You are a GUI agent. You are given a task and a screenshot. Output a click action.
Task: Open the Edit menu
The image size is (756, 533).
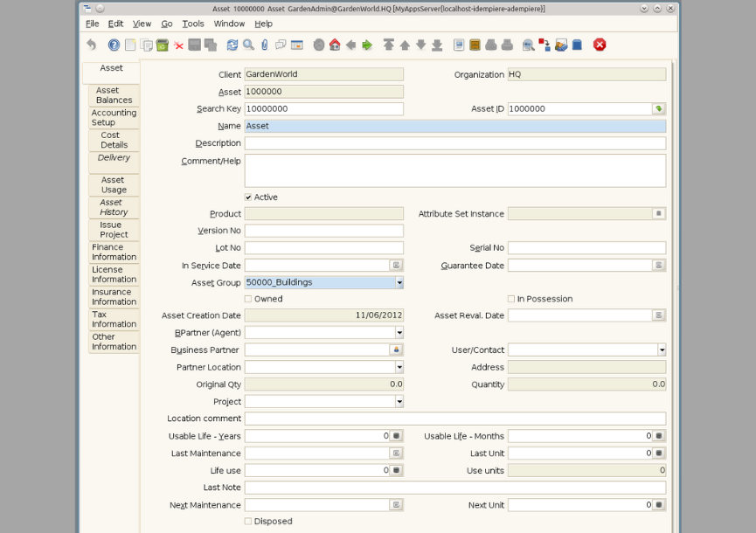(115, 24)
